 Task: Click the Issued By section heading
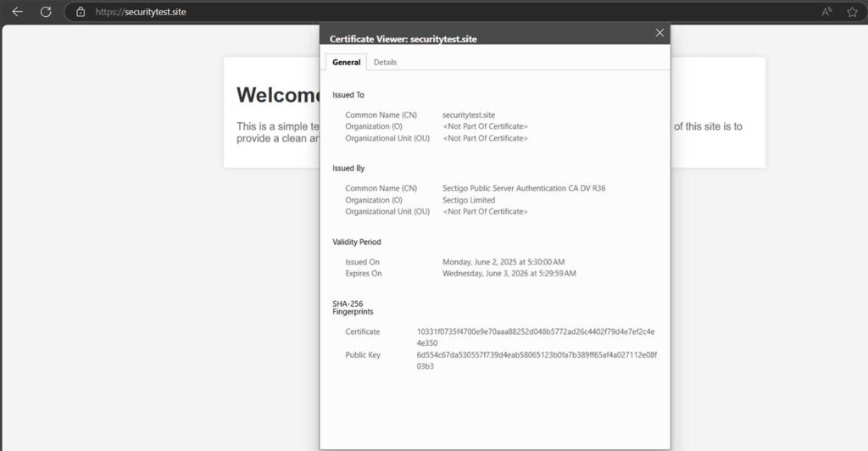point(348,168)
